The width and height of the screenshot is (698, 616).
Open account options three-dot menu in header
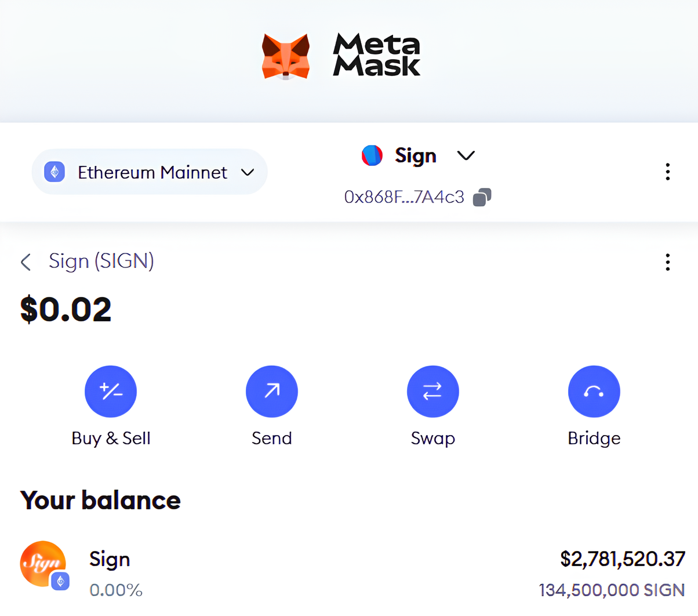[668, 172]
